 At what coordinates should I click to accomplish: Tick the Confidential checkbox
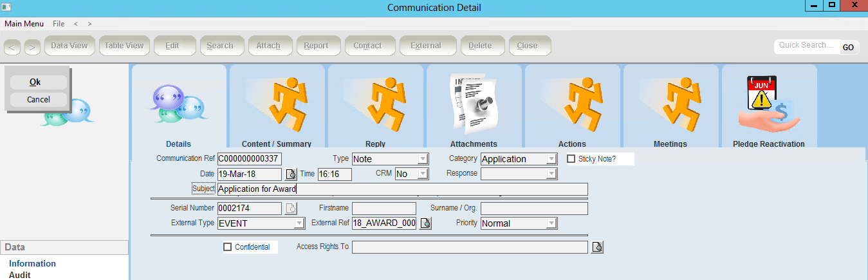[x=227, y=247]
